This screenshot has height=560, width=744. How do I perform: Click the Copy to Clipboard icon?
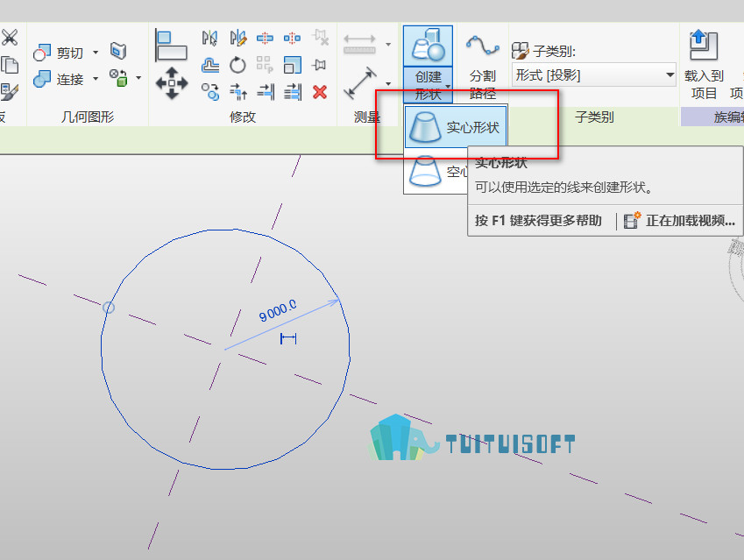(9, 65)
